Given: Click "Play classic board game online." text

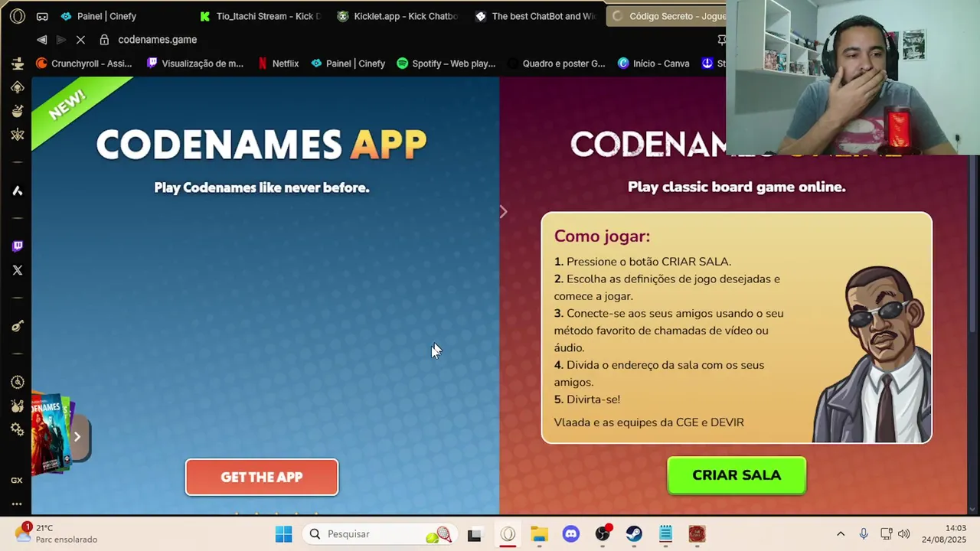Looking at the screenshot, I should pos(737,187).
